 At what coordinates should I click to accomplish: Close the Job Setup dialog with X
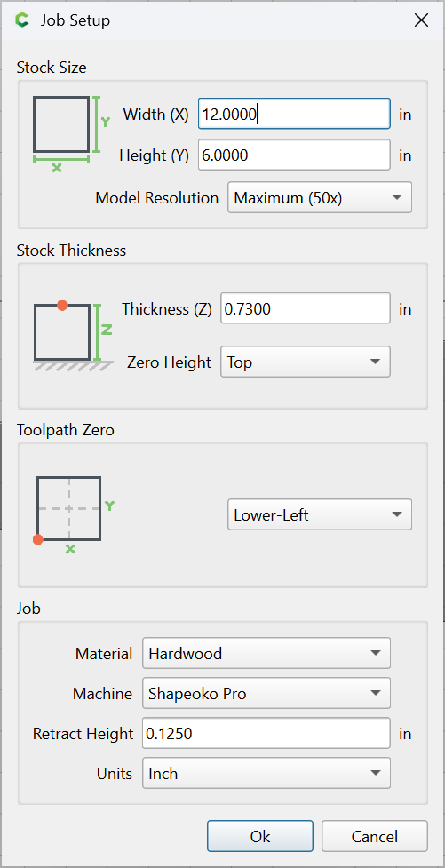(x=421, y=20)
